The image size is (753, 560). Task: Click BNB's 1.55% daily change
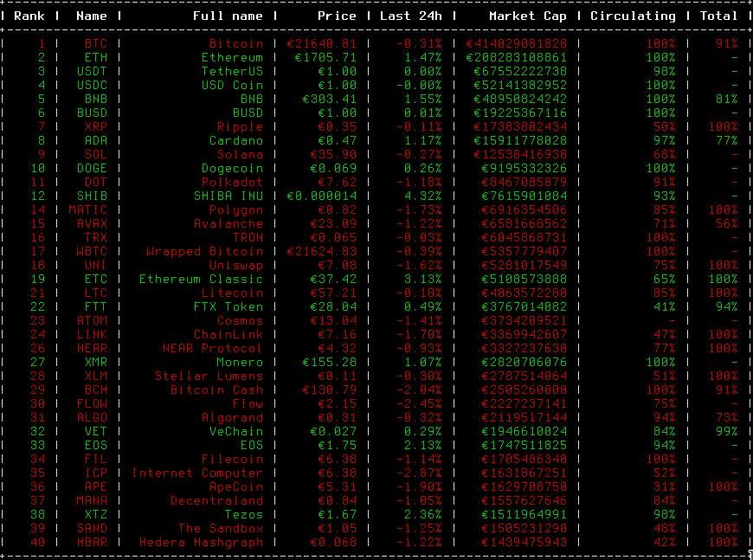[422, 100]
